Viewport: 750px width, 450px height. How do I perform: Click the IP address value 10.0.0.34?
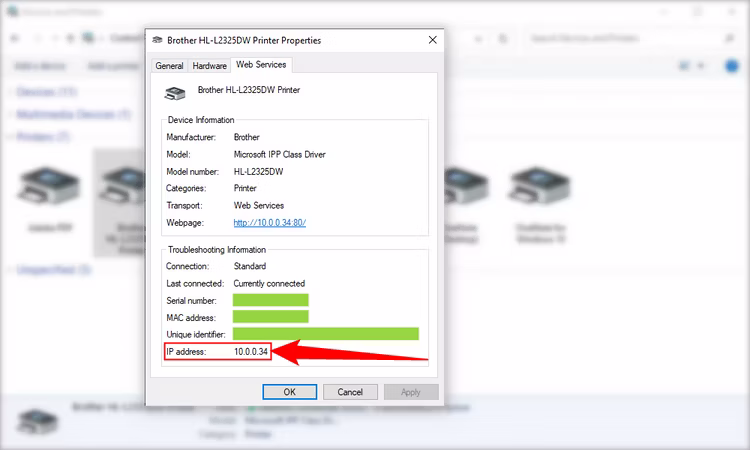(251, 352)
